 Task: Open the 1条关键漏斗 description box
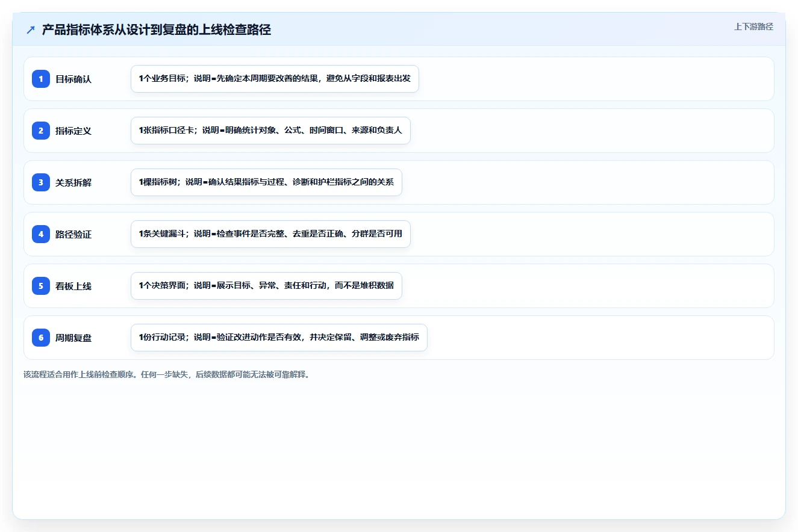(x=270, y=234)
